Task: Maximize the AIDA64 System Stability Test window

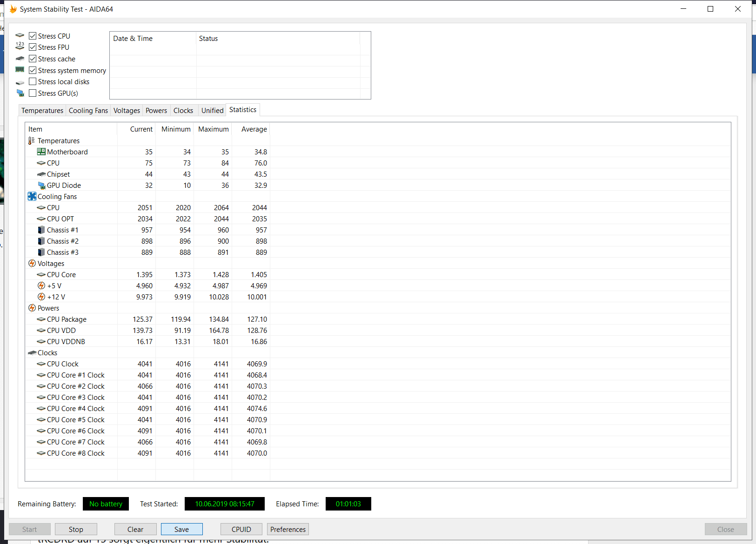Action: tap(710, 9)
